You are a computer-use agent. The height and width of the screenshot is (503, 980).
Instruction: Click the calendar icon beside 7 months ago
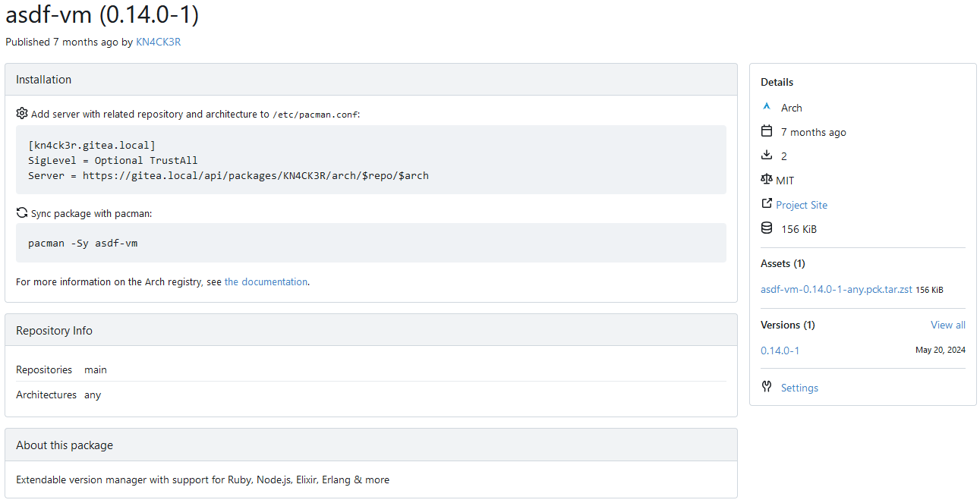pos(767,131)
